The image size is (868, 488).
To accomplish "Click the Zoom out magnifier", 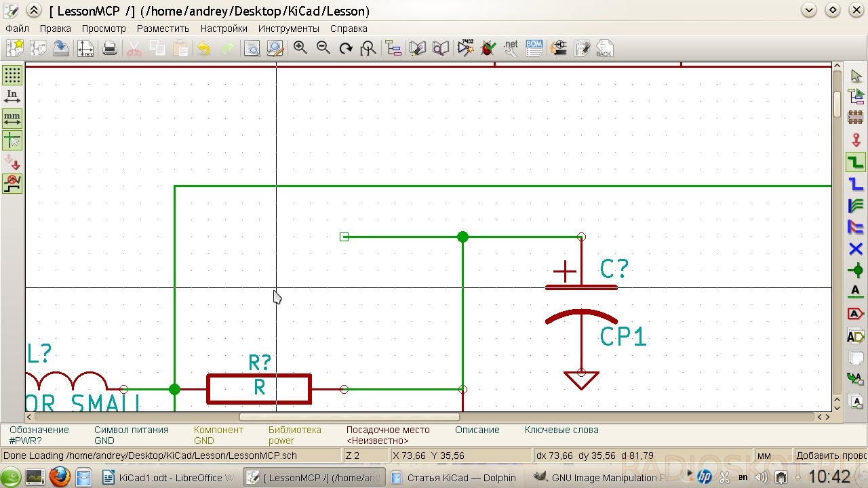I will coord(323,48).
